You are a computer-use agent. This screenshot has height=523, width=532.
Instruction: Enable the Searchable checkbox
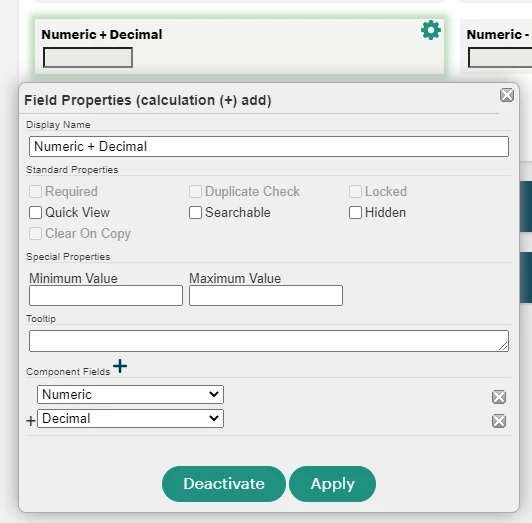pos(195,212)
